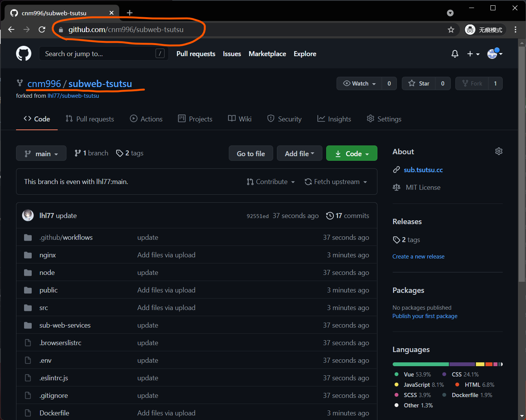
Task: Open the lhl77/subweb-tsutsu upstream link
Action: coord(73,96)
